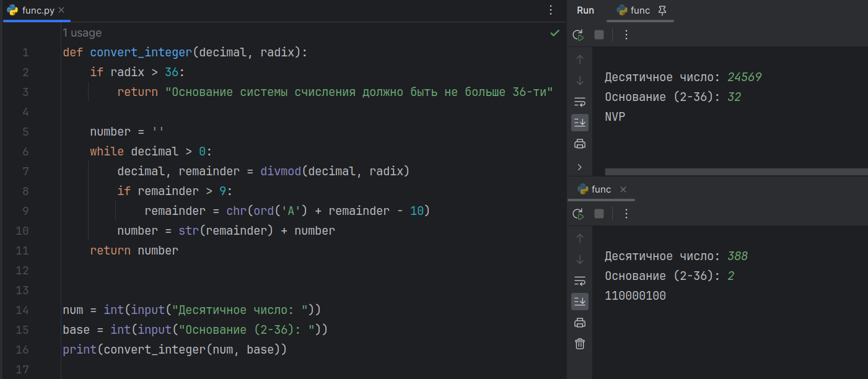Select the func.py editor tab

(x=38, y=10)
